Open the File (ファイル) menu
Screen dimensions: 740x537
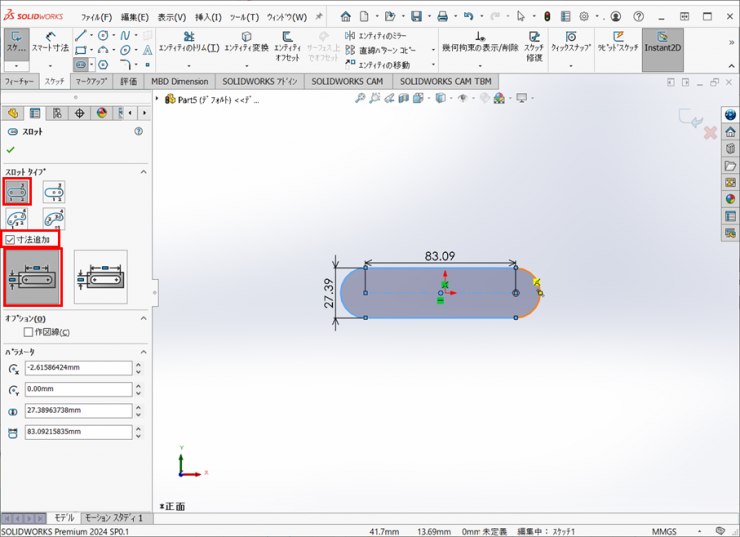[96, 17]
